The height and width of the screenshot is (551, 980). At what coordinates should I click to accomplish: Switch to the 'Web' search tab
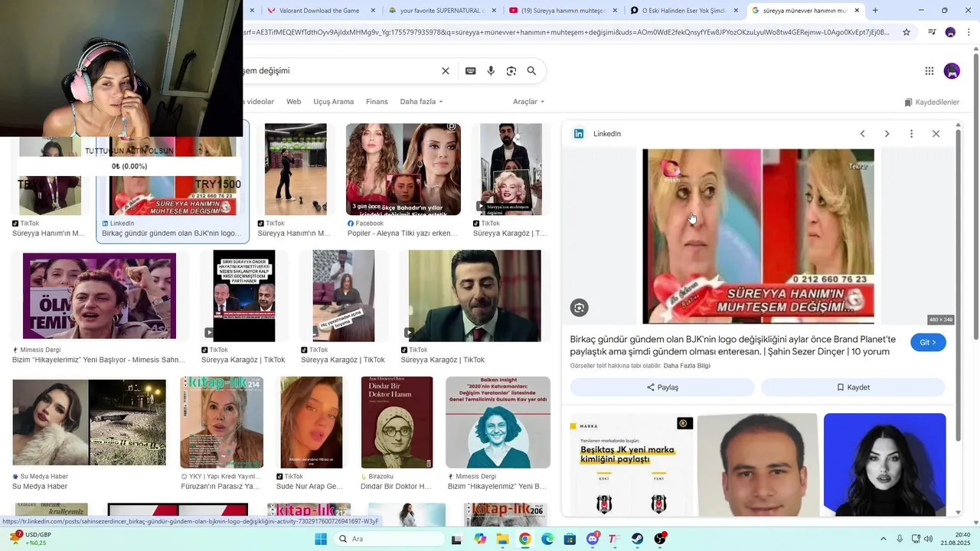pos(294,102)
